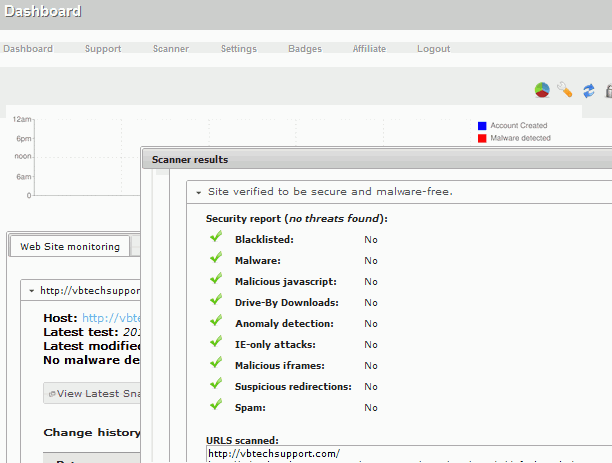The image size is (612, 463).
Task: Collapse the 'Site verified to be secure' section
Action: point(199,192)
